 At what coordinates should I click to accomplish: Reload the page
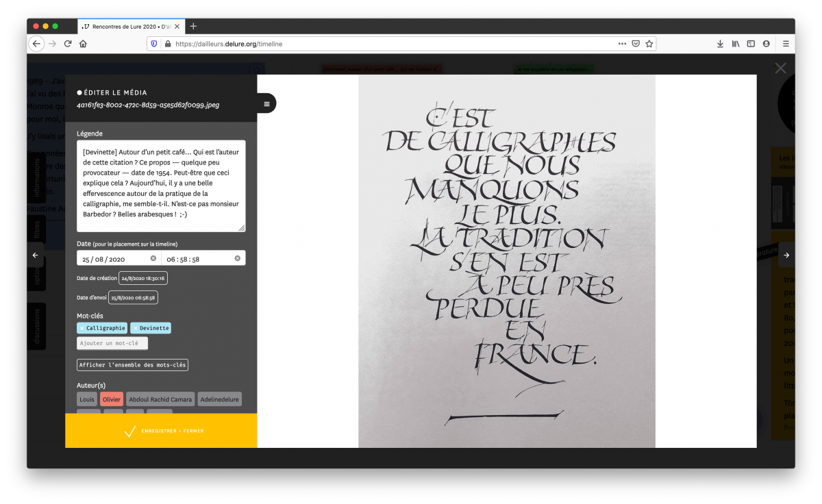coord(68,43)
